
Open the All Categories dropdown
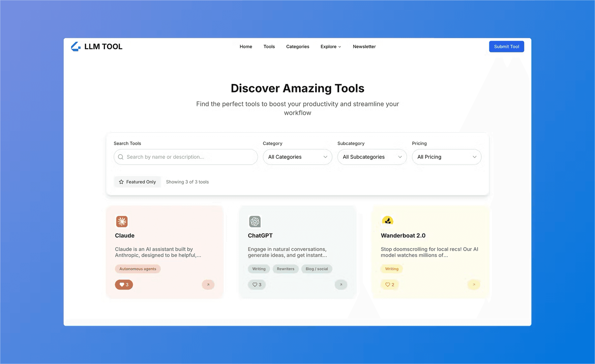click(297, 157)
